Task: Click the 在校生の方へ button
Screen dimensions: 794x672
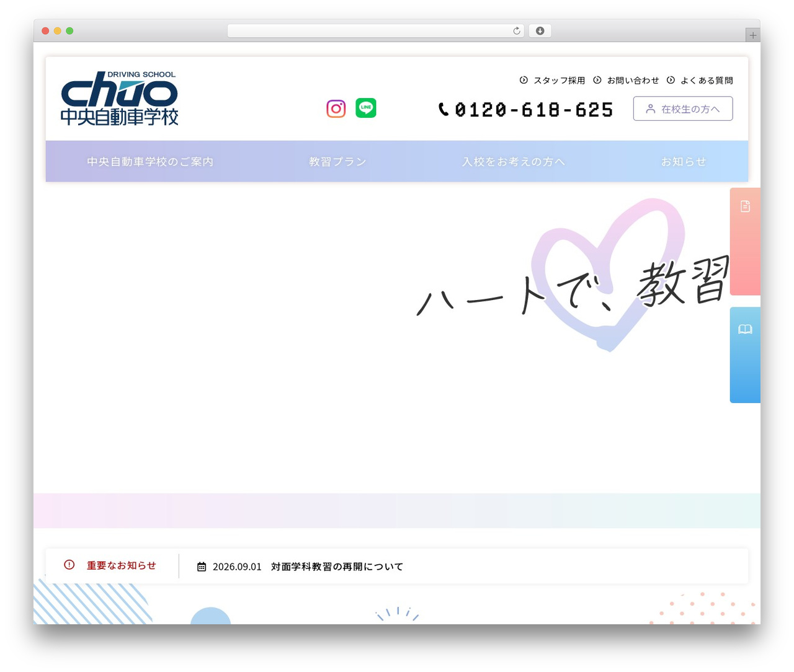Action: pos(683,108)
